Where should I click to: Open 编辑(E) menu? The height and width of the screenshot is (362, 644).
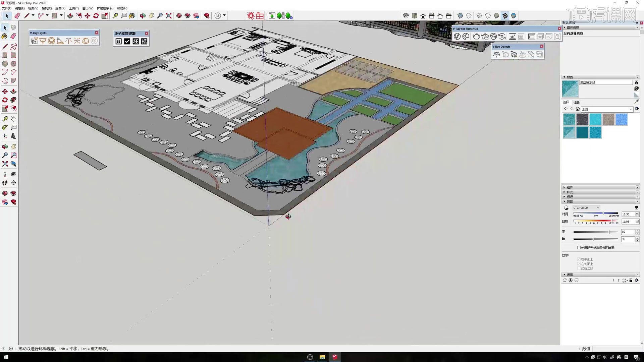[x=20, y=8]
